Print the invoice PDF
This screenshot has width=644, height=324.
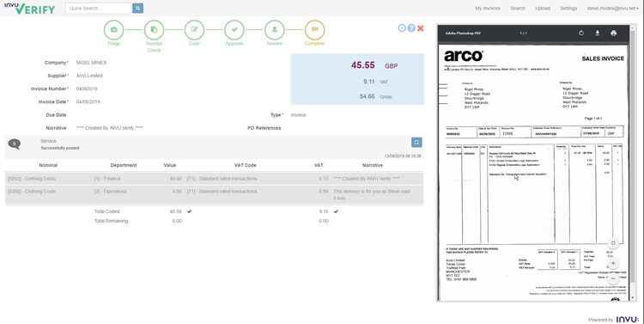point(614,34)
